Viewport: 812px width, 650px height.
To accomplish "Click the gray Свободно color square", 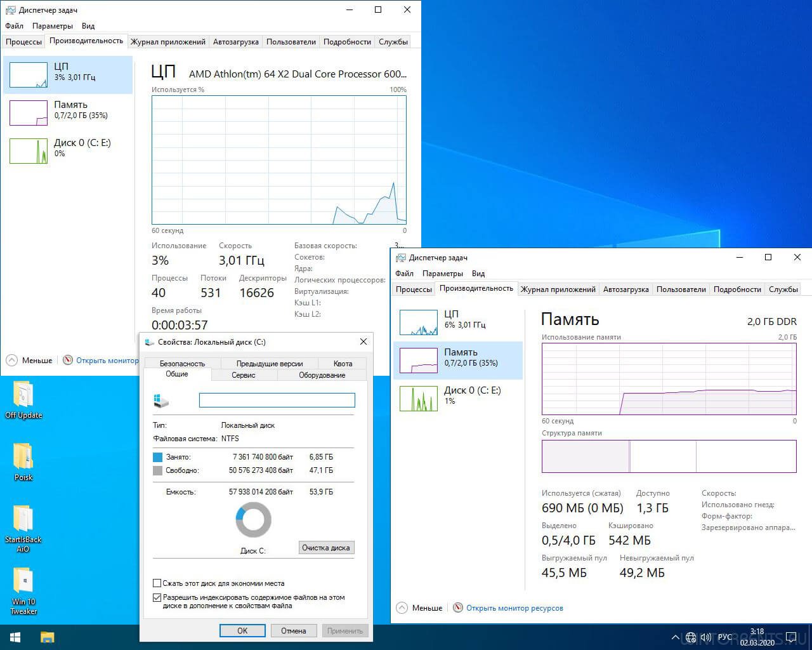I will (x=157, y=470).
